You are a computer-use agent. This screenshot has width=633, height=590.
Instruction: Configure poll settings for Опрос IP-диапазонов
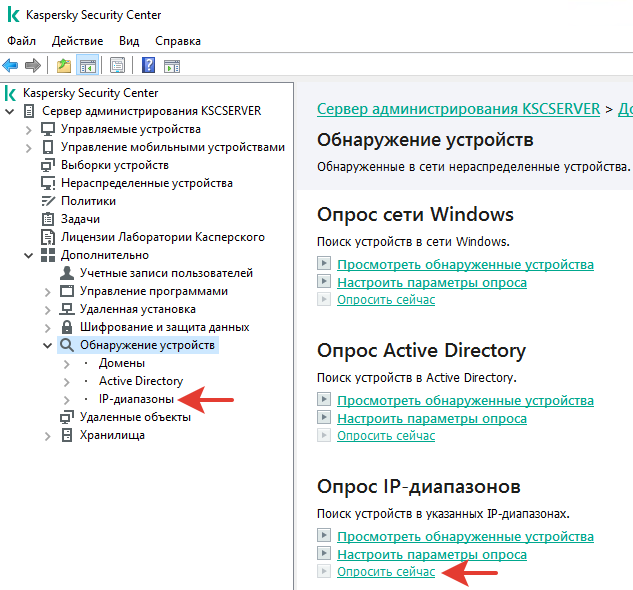coord(432,555)
